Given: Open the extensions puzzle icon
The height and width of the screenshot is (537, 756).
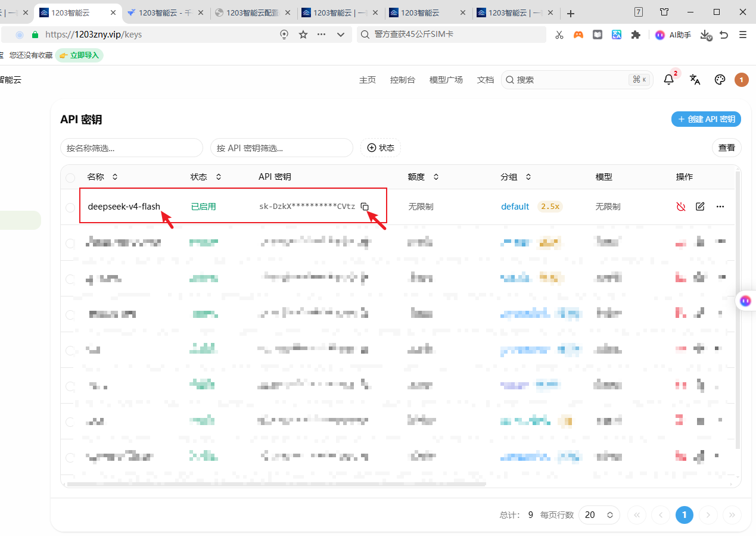Looking at the screenshot, I should point(636,35).
